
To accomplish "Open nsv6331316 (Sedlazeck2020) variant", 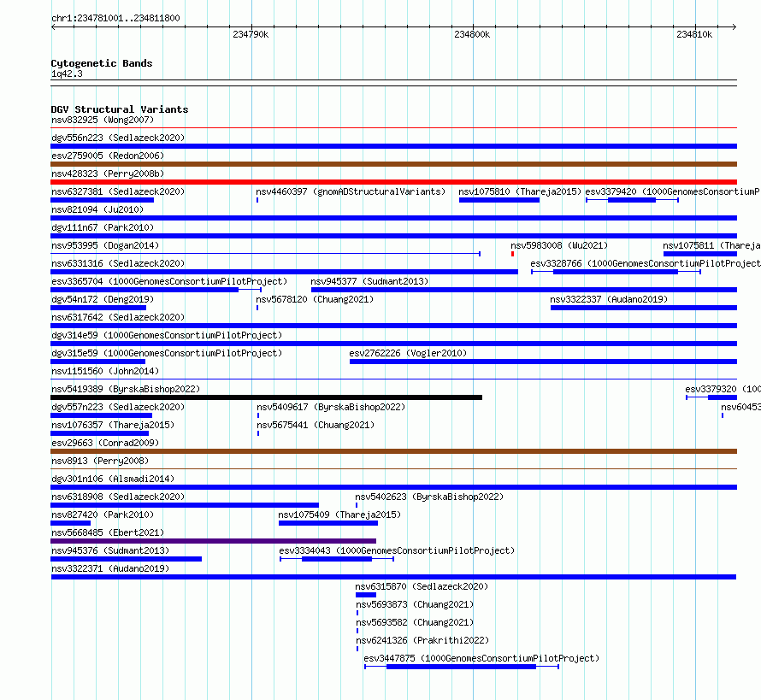I will (284, 272).
